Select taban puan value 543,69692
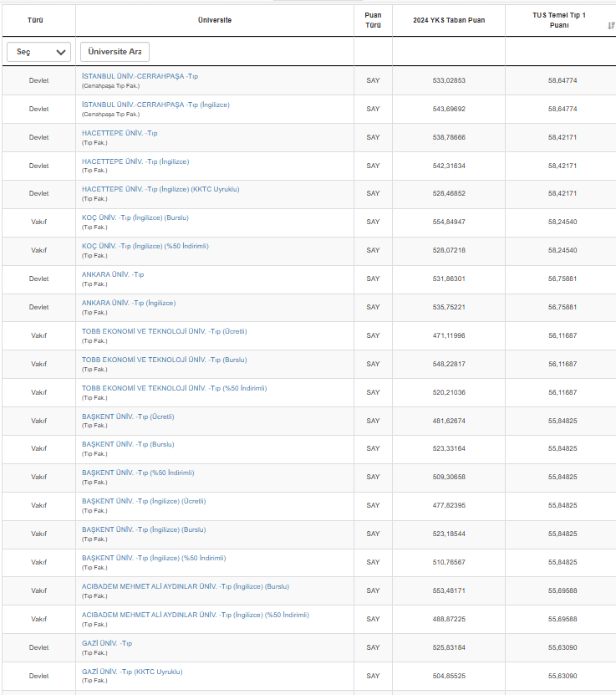Viewport: 616px width, 695px height. (449, 109)
